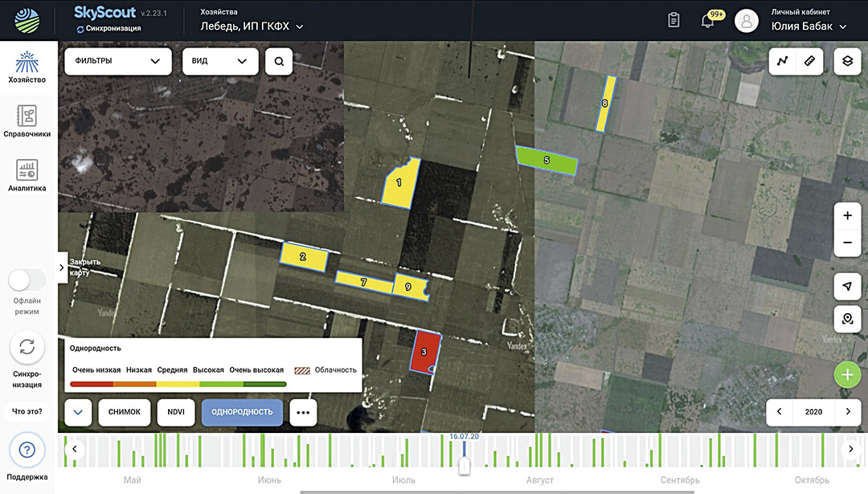Expand the ФИЛЬТРЫ dropdown

pos(118,61)
